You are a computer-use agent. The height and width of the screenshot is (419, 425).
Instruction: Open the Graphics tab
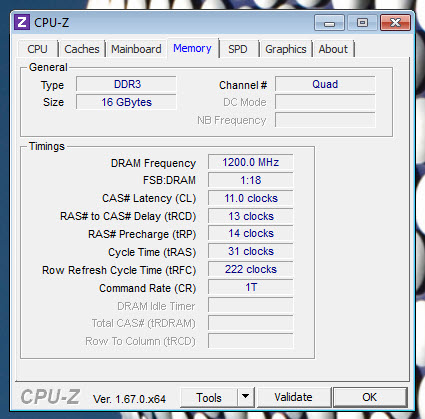pos(286,49)
